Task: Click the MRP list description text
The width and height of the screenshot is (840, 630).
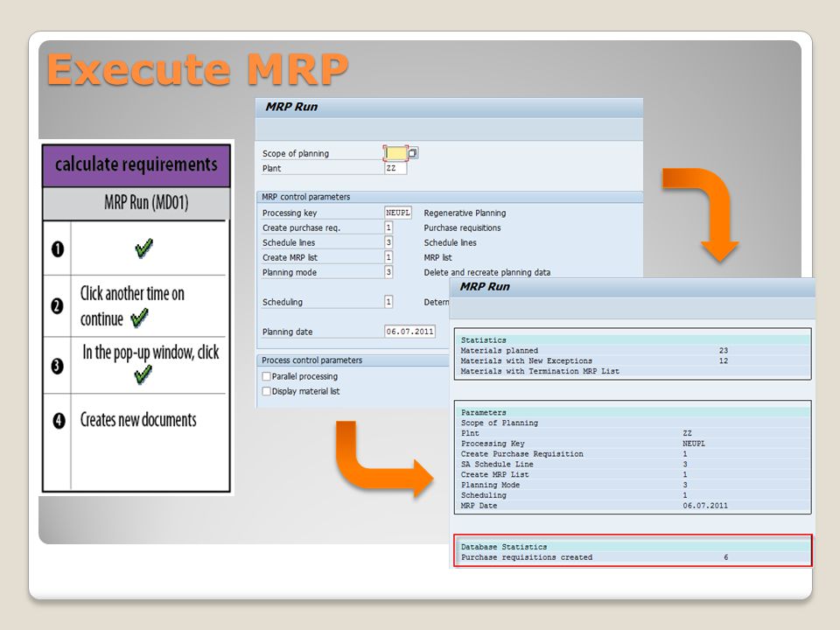Action: click(x=437, y=257)
